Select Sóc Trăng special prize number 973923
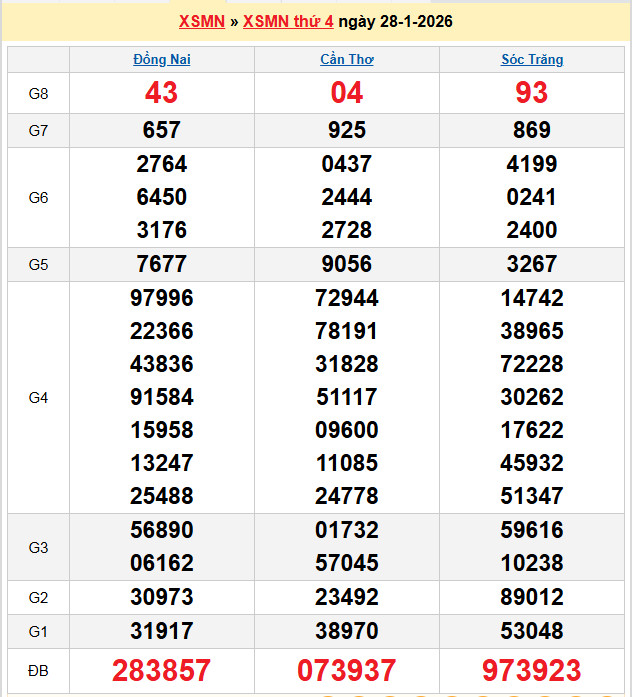Screen dimensions: 632x697 click(x=531, y=670)
